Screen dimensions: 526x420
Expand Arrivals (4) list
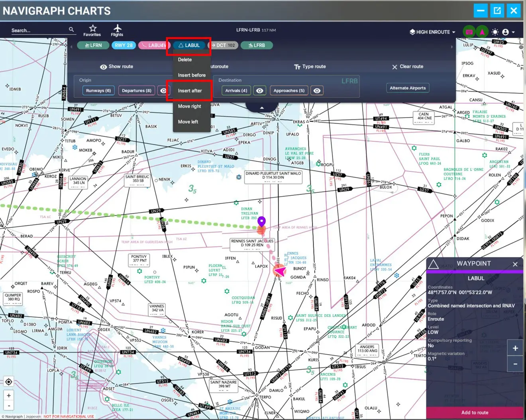click(x=236, y=91)
